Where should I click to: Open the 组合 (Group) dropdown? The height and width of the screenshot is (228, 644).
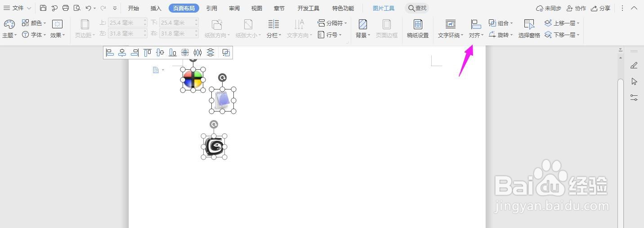tap(501, 23)
